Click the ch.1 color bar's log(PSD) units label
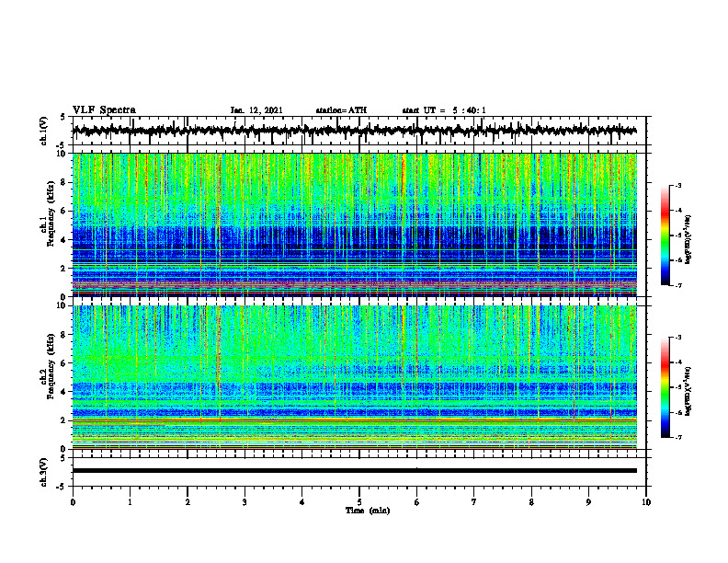The height and width of the screenshot is (563, 728). coord(689,240)
